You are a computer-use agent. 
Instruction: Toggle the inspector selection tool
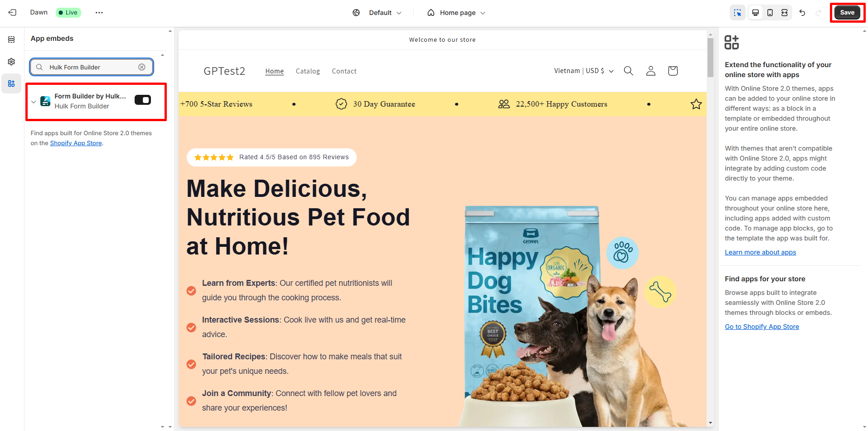pos(737,13)
